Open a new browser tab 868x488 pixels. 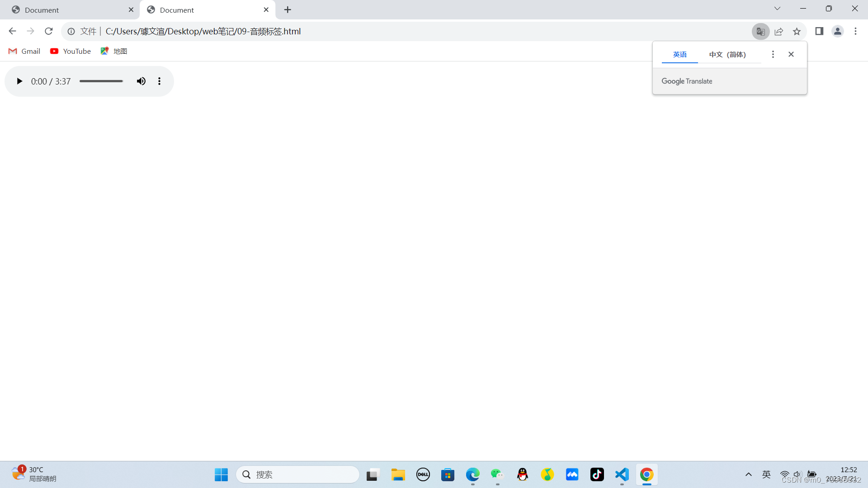point(288,9)
